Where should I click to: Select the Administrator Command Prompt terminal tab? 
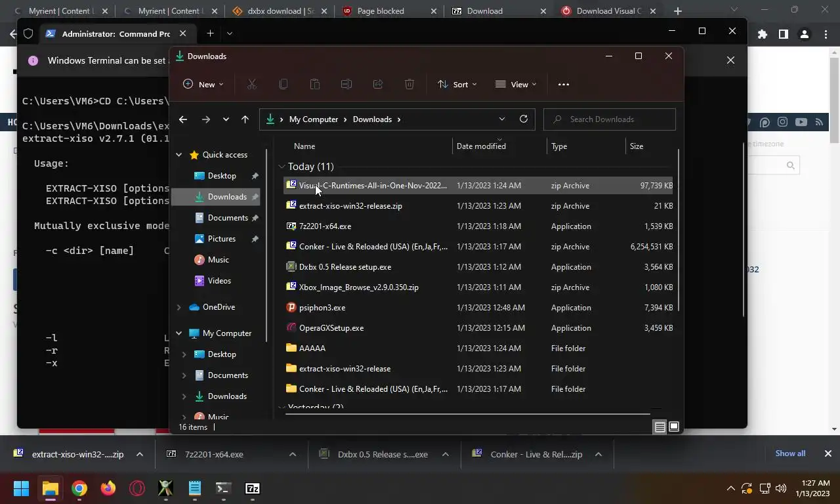click(116, 33)
